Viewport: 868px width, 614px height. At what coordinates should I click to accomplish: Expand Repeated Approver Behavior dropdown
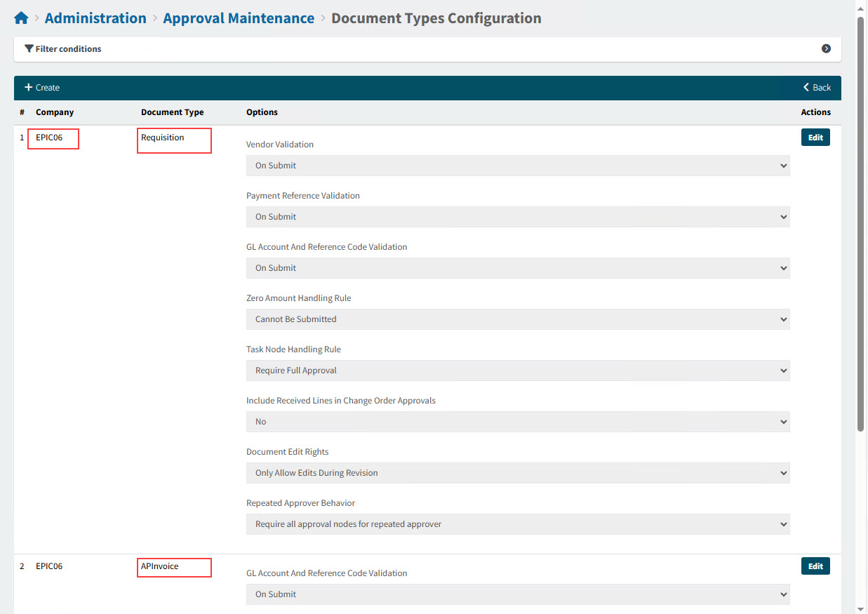point(517,524)
